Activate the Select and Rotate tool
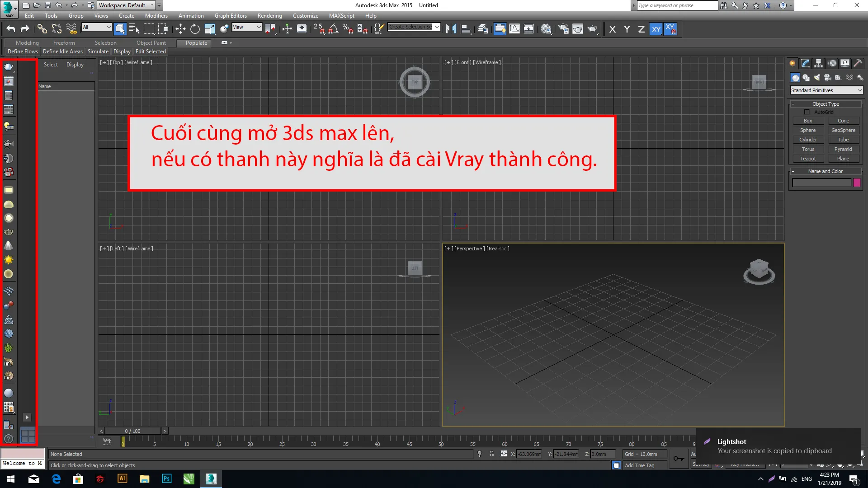Screen dimensions: 868x488 pos(195,29)
